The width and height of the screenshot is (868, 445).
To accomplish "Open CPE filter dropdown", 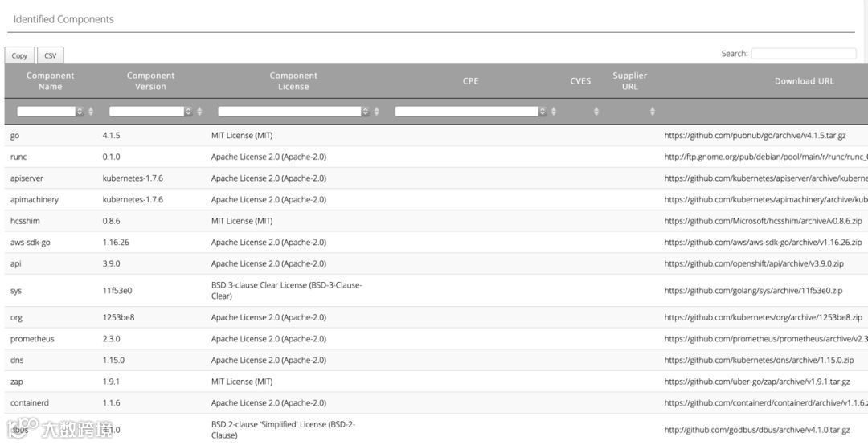I will [471, 111].
